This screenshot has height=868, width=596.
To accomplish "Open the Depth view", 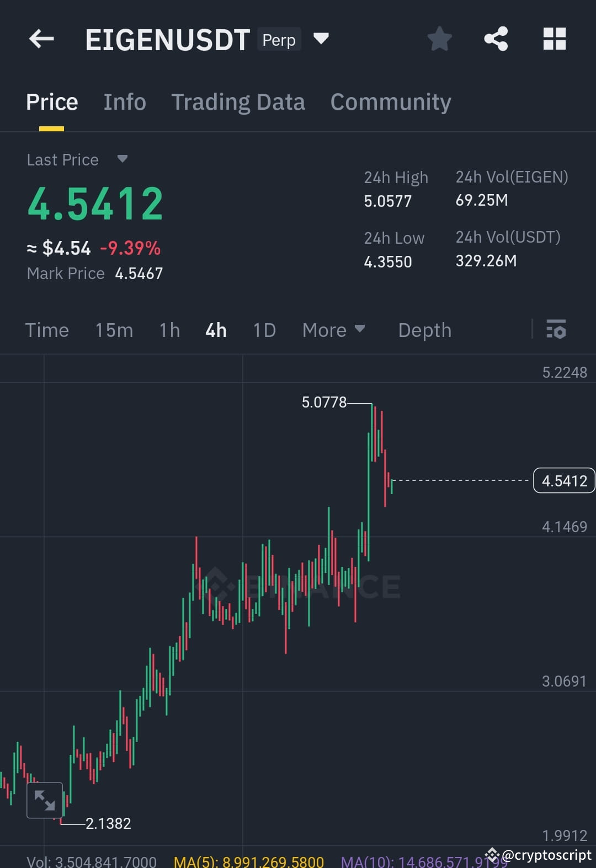I will [x=424, y=330].
